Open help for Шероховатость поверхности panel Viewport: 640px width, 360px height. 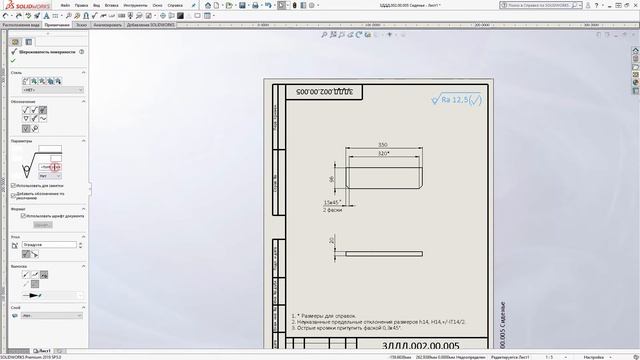82,52
